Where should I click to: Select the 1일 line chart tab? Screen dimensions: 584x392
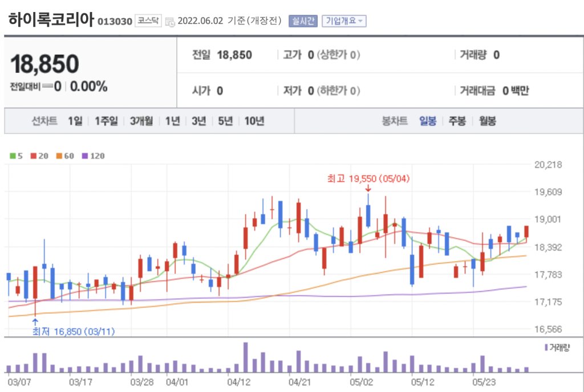click(75, 121)
